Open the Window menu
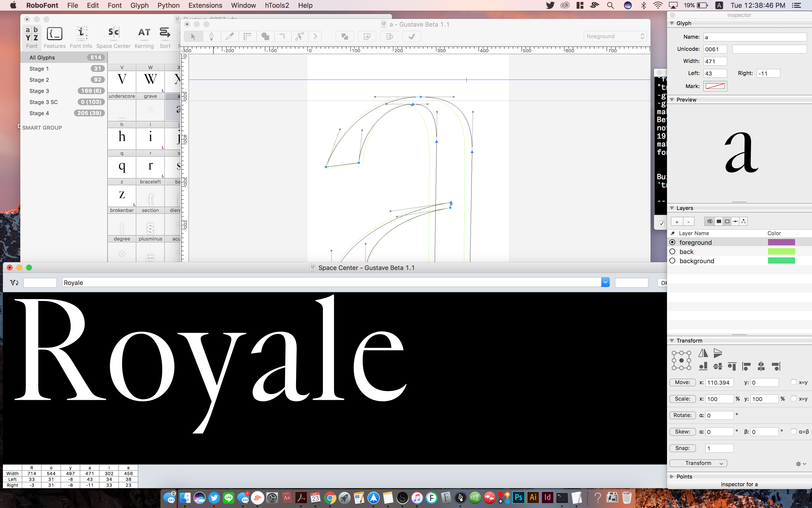Image resolution: width=812 pixels, height=508 pixels. [243, 5]
